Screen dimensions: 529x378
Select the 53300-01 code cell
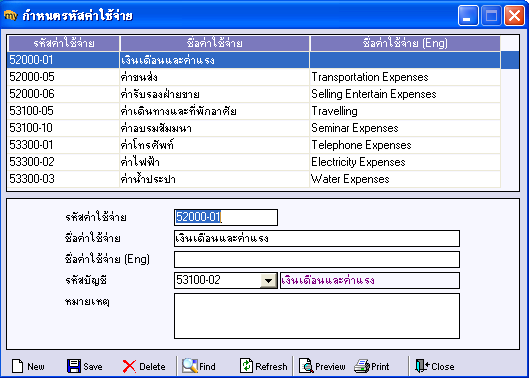point(63,145)
